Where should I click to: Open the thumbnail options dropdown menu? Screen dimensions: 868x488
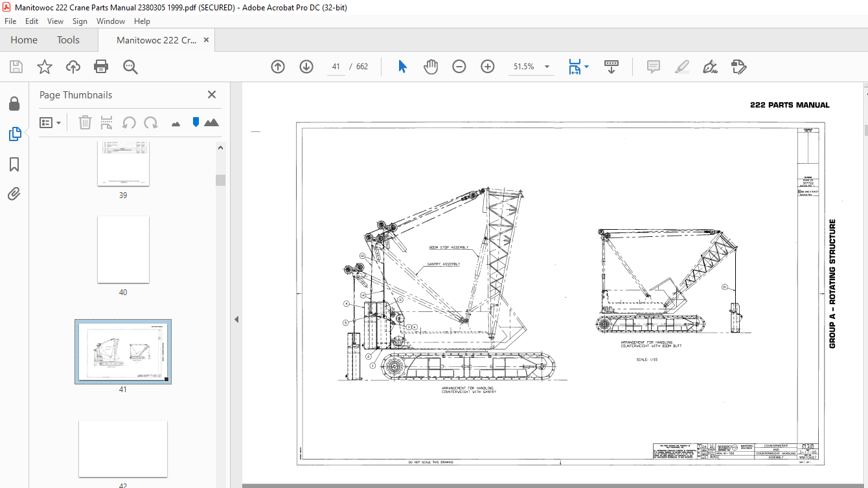click(51, 122)
